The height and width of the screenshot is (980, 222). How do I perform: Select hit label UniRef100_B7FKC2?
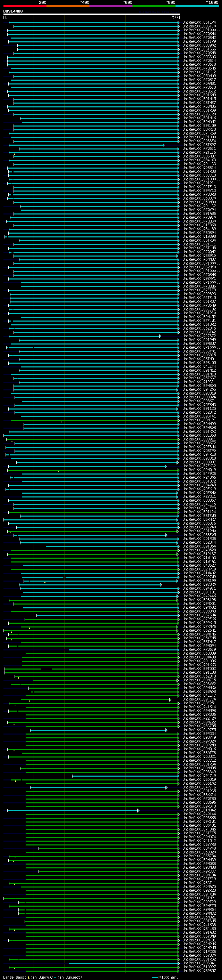(x=199, y=466)
